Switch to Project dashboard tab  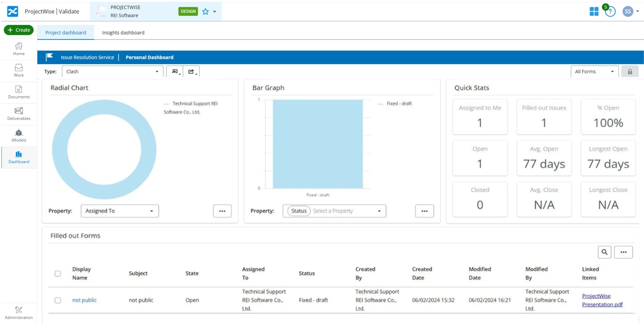tap(66, 33)
